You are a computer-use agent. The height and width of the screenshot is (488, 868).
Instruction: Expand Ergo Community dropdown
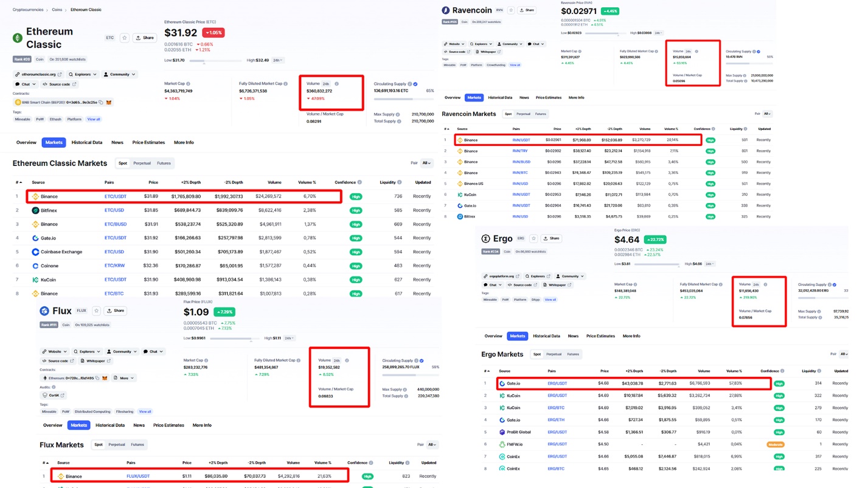tap(570, 276)
